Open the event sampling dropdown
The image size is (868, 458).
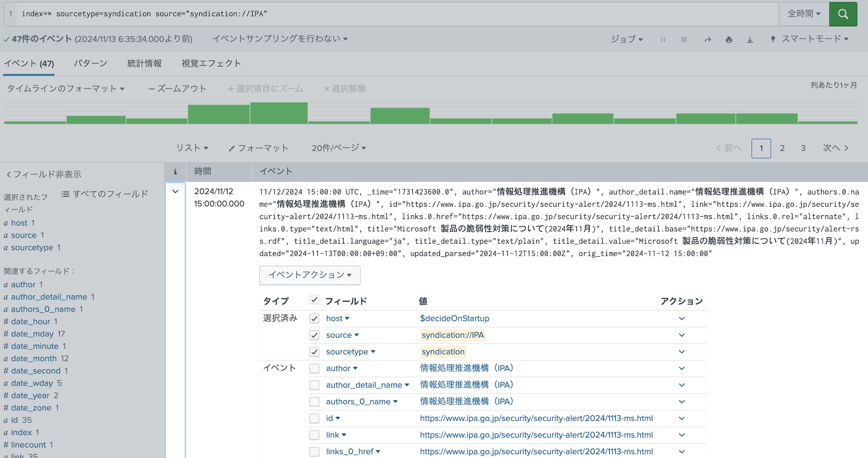[x=280, y=39]
